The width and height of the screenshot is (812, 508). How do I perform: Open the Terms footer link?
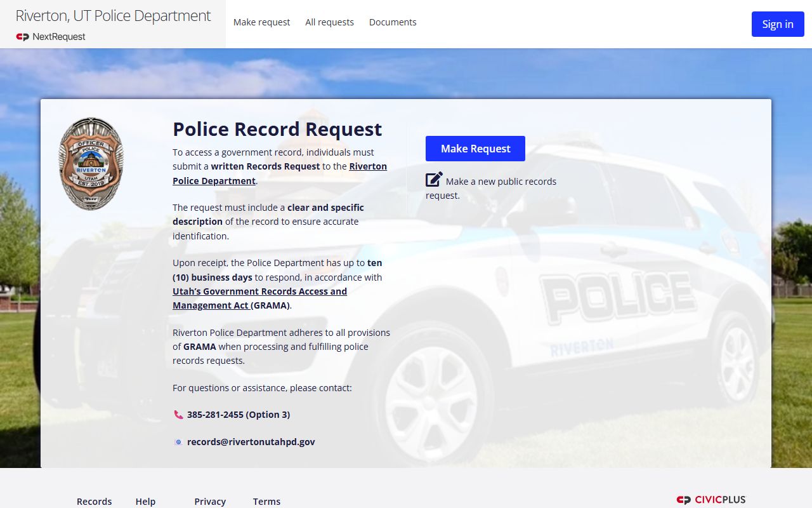tap(266, 502)
